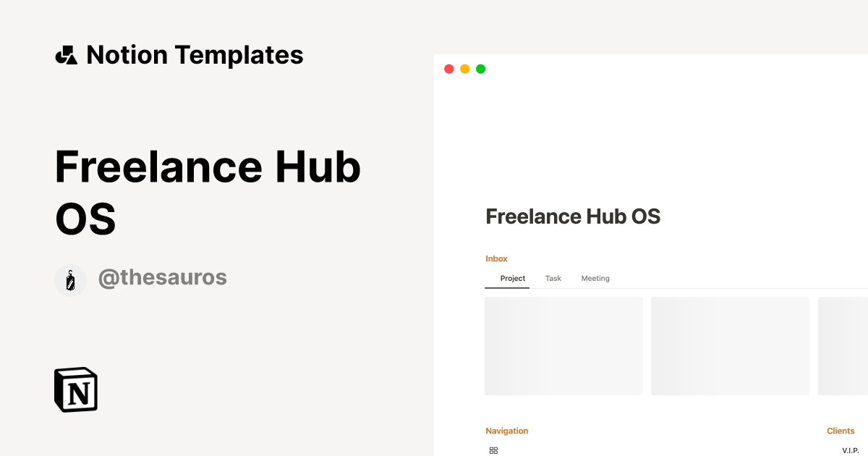Click the grid icon under Navigation
The image size is (868, 456).
493,450
